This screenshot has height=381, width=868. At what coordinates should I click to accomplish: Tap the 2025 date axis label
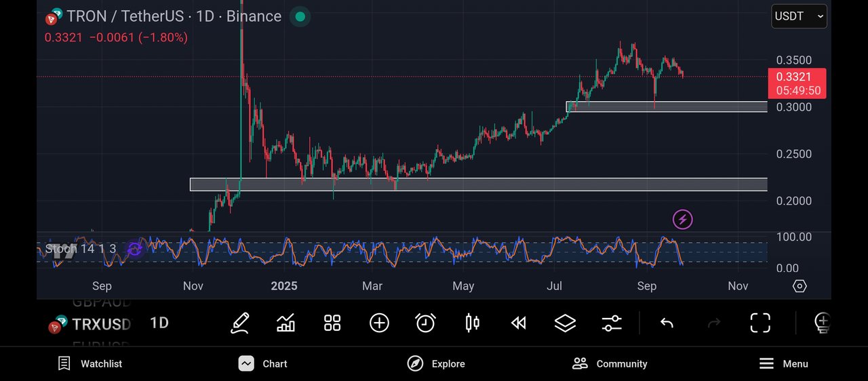coord(284,286)
